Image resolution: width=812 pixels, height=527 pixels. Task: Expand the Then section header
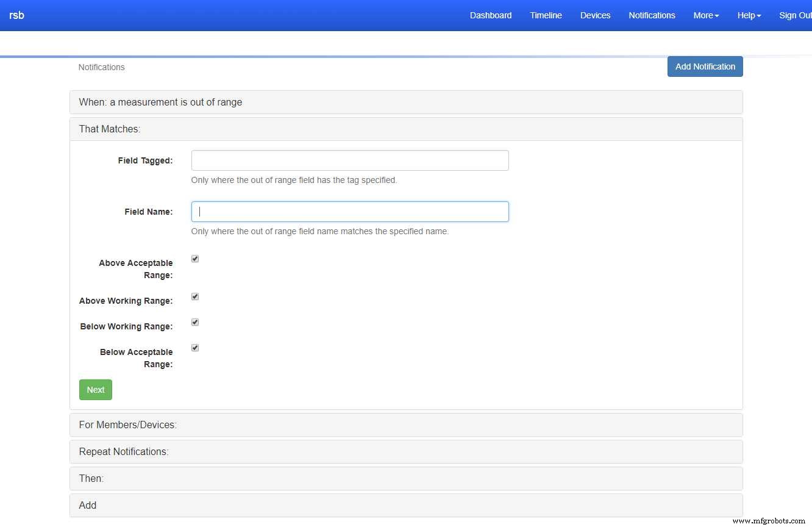91,479
